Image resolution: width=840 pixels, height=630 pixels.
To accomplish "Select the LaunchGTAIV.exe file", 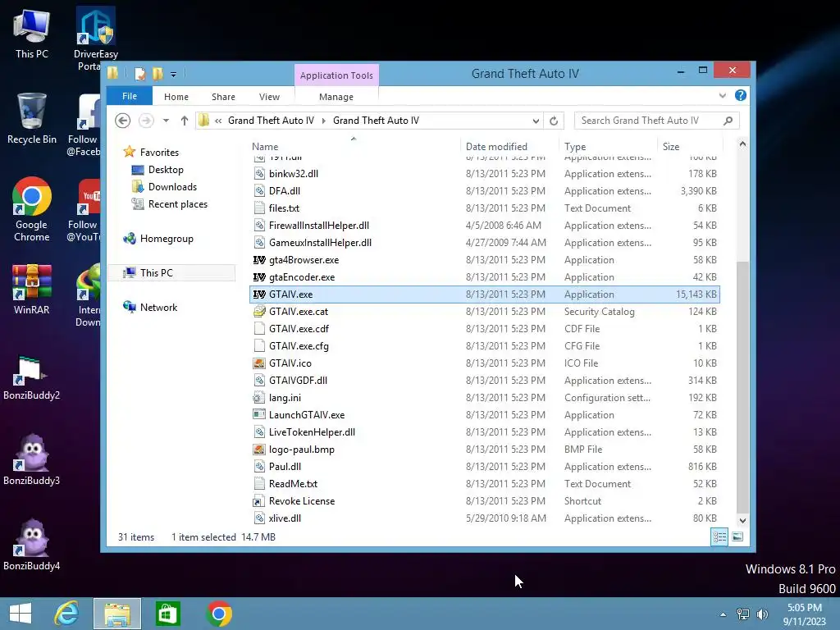I will point(484,414).
